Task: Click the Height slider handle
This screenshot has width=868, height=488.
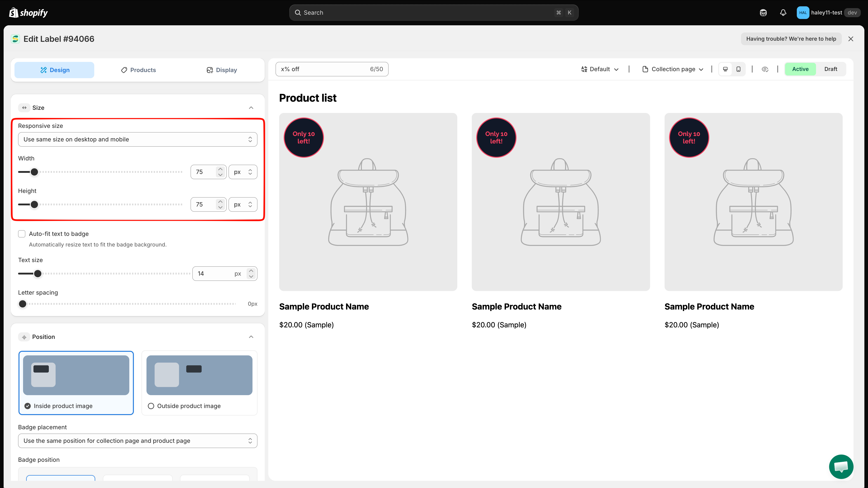Action: [x=34, y=204]
